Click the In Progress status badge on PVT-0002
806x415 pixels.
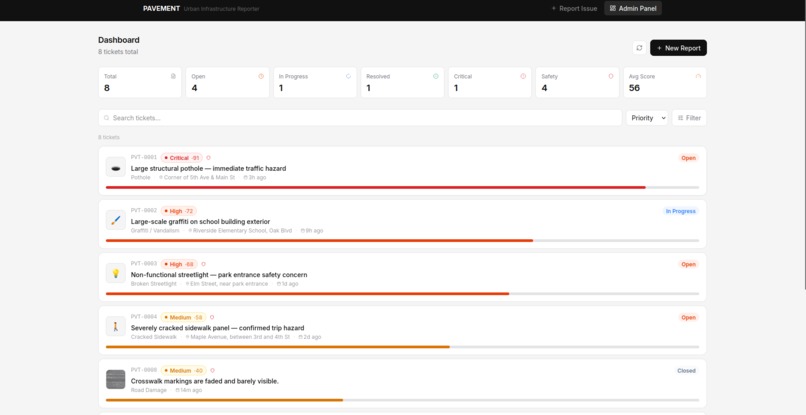pyautogui.click(x=681, y=211)
